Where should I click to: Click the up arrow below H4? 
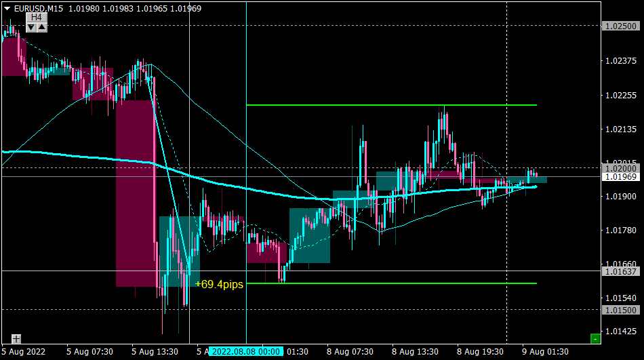coord(42,28)
